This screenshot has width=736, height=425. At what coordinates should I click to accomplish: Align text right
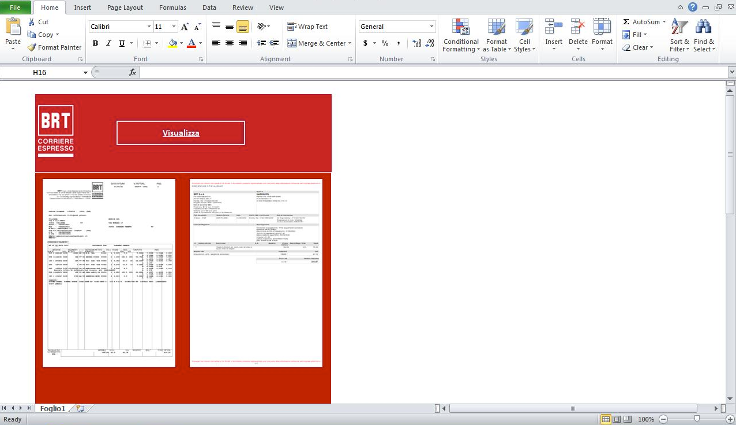(243, 43)
